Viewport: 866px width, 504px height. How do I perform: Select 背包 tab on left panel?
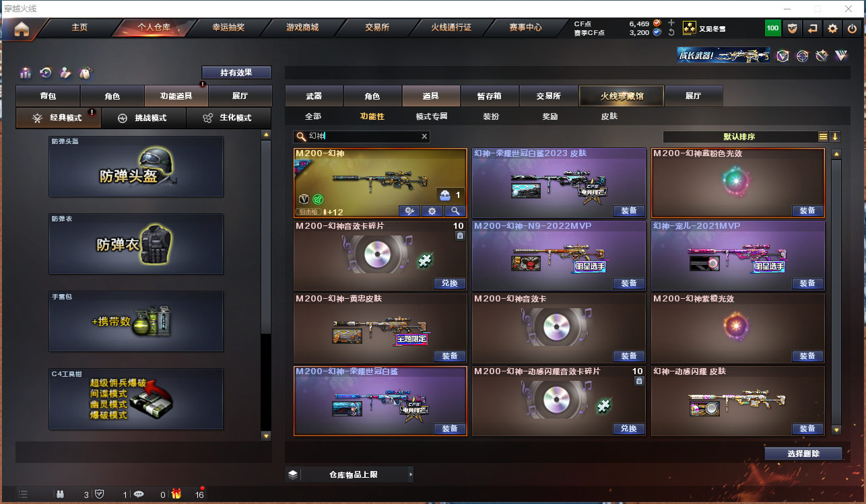[48, 96]
